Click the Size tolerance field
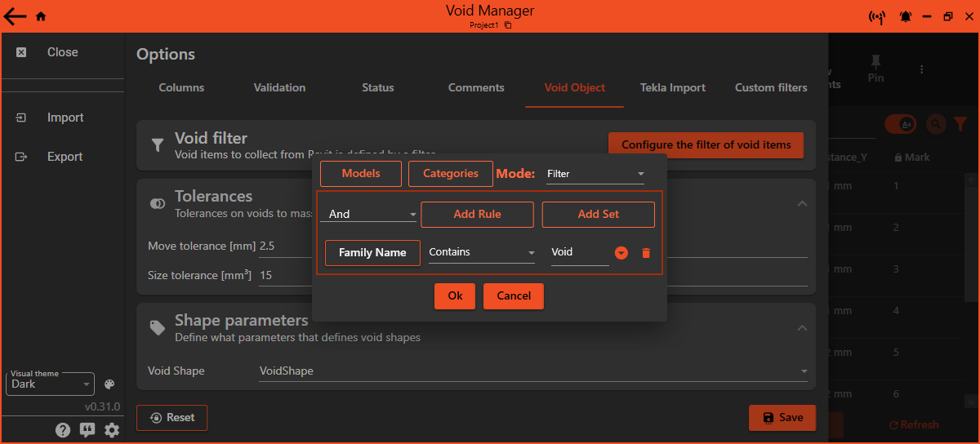Image resolution: width=980 pixels, height=444 pixels. point(533,276)
